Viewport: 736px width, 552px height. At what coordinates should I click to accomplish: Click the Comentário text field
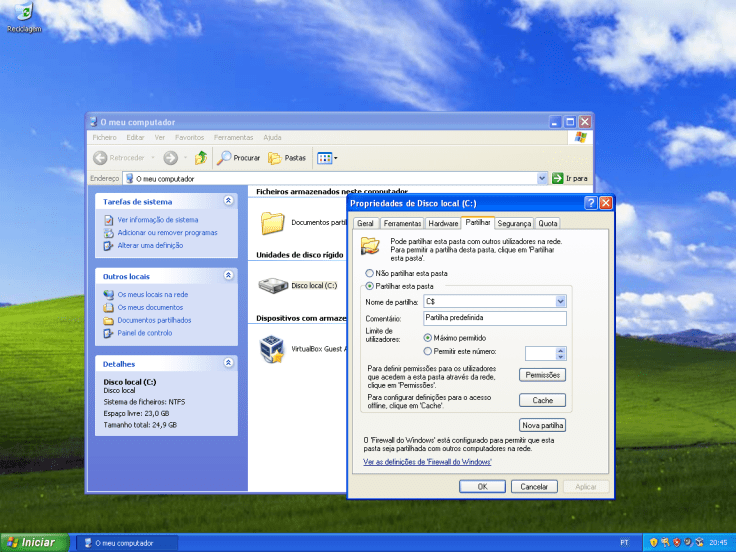pos(494,318)
